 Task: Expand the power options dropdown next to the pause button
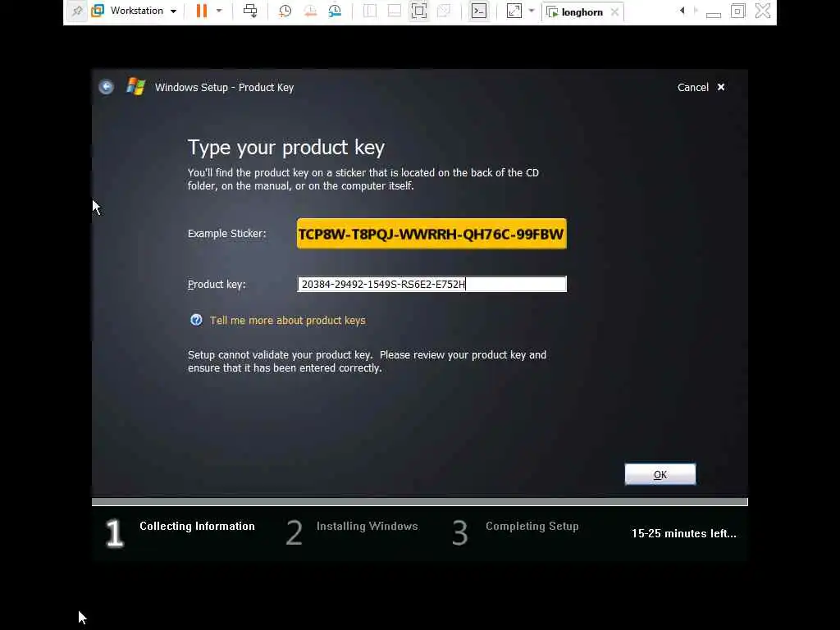[x=218, y=11]
